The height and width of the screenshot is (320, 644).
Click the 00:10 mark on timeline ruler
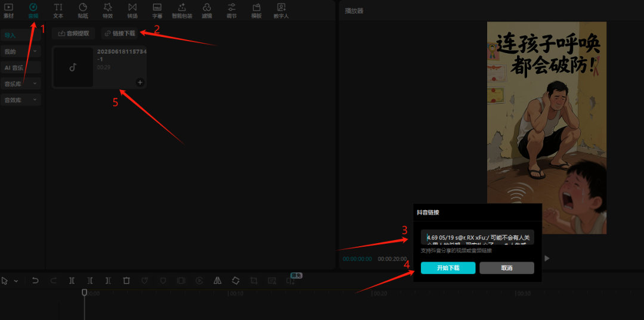[236, 294]
